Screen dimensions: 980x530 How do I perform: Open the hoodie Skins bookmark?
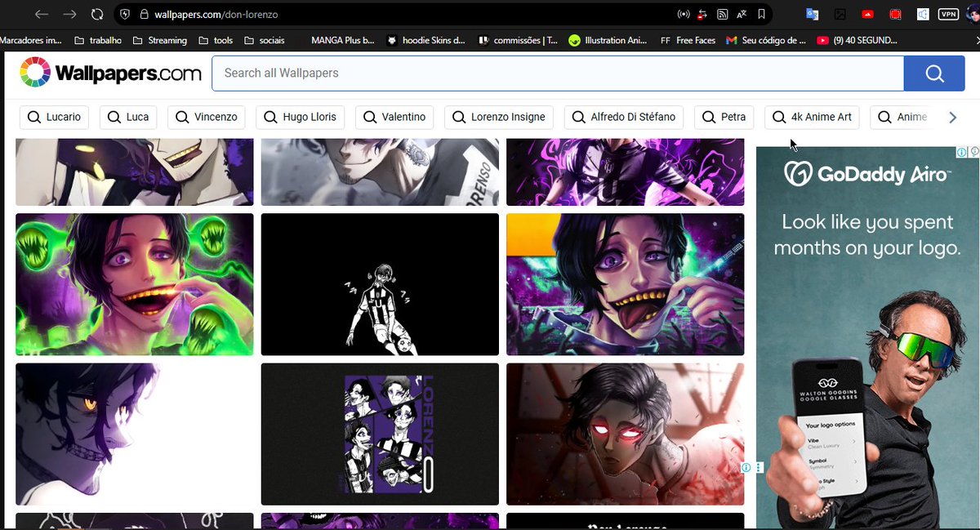[425, 40]
